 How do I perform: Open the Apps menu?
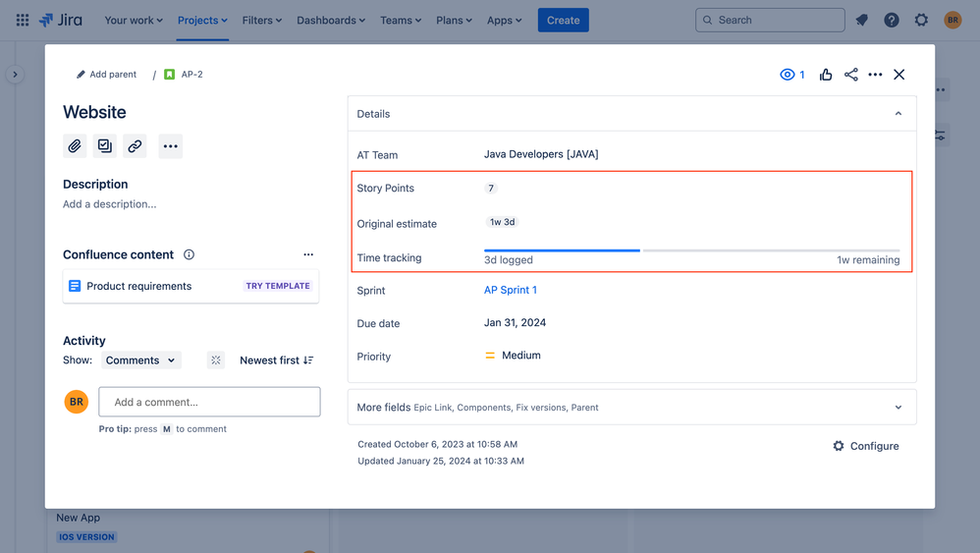pos(505,20)
